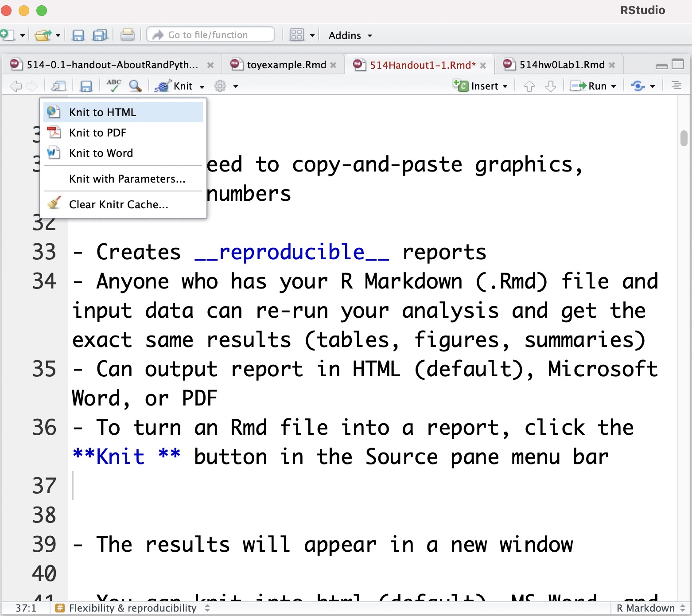
Task: Expand the Run options dropdown arrow
Action: [x=614, y=86]
